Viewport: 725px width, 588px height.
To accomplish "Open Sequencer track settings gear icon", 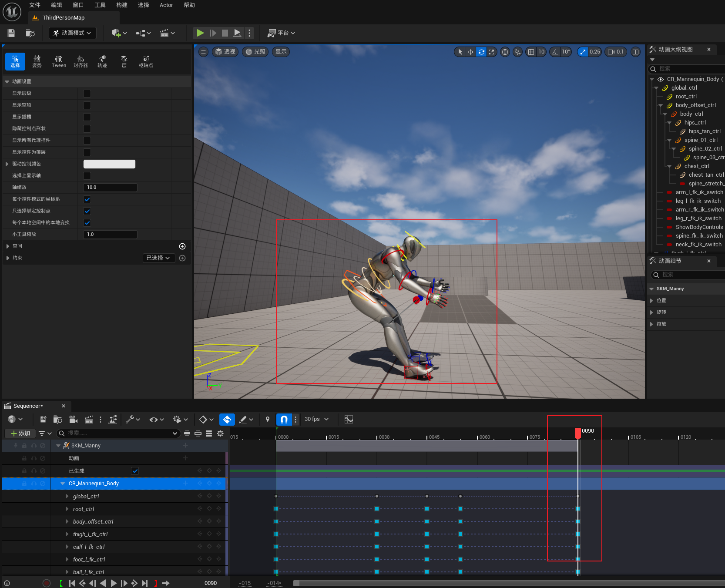I will (220, 433).
